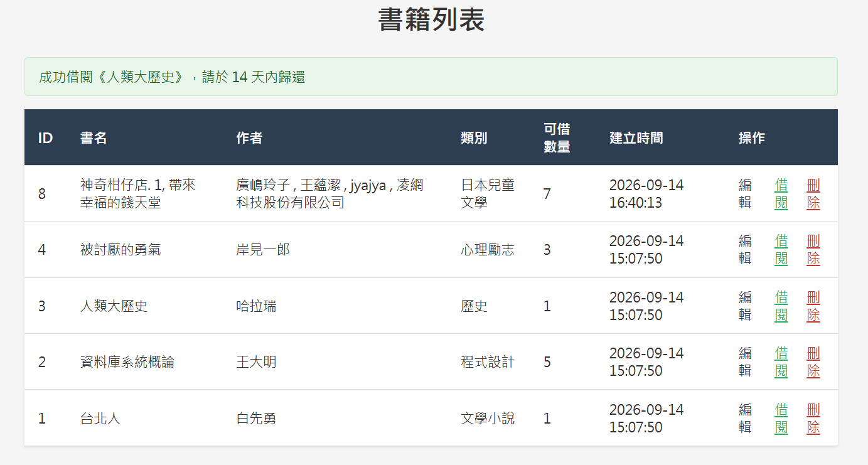
Task: Click the author name 哈拉瑞
Action: pos(256,306)
